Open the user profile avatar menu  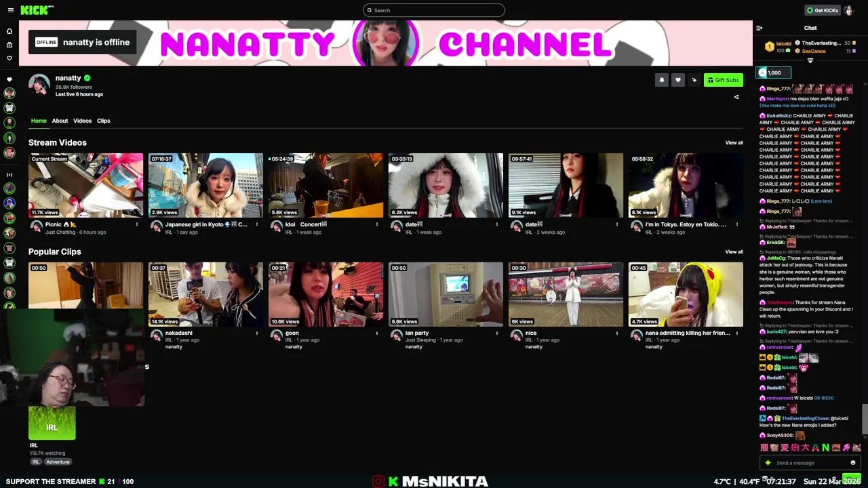pos(848,10)
